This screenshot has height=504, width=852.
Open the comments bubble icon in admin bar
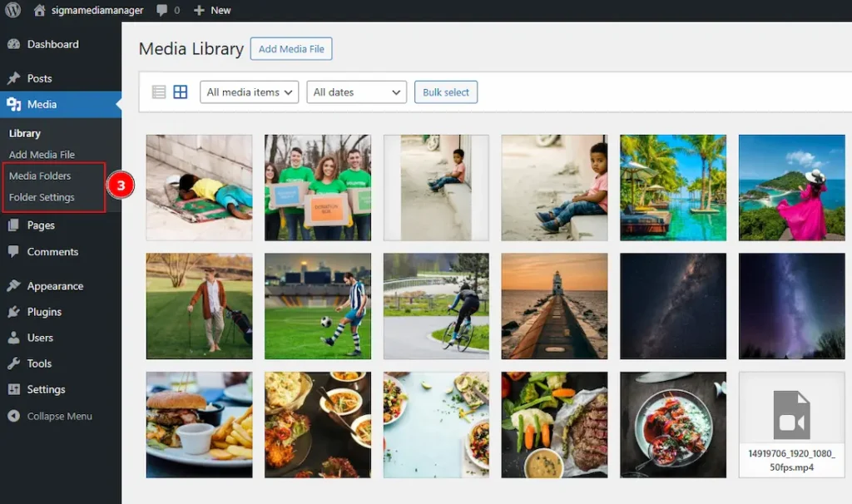[x=161, y=10]
